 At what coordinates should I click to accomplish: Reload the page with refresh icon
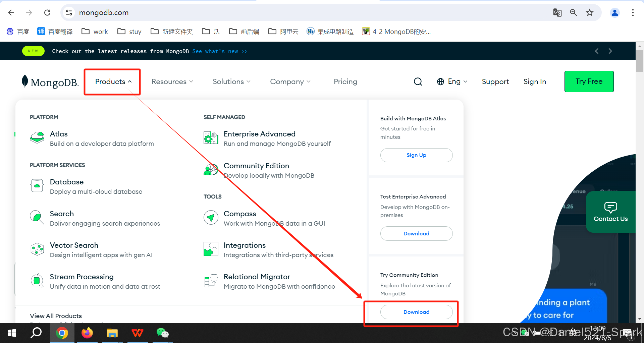47,13
